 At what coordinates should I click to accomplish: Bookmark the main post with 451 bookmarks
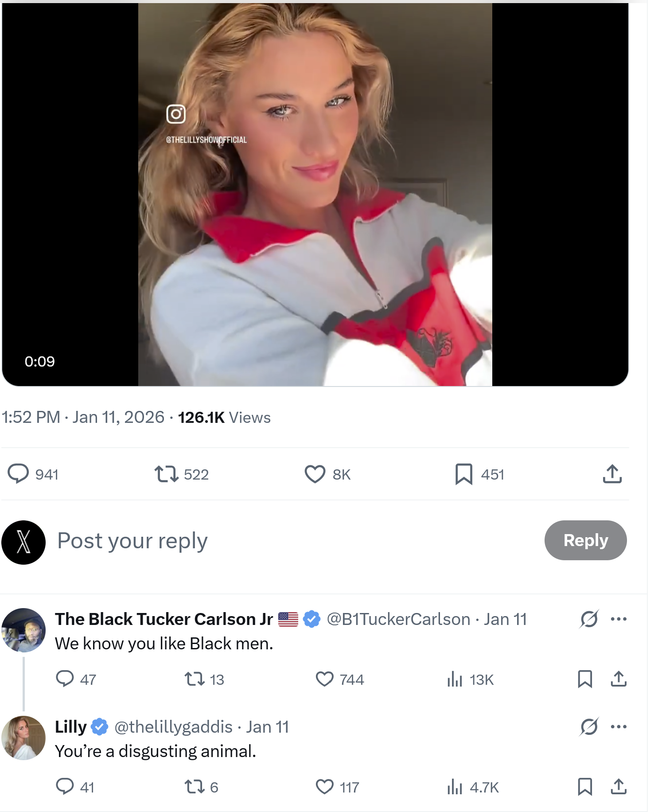click(463, 474)
